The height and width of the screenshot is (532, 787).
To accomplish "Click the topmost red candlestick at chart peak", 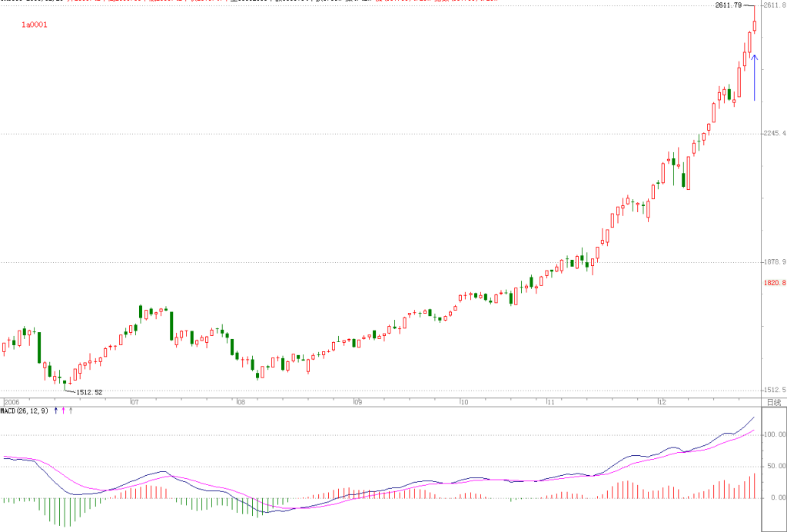I will 755,27.
